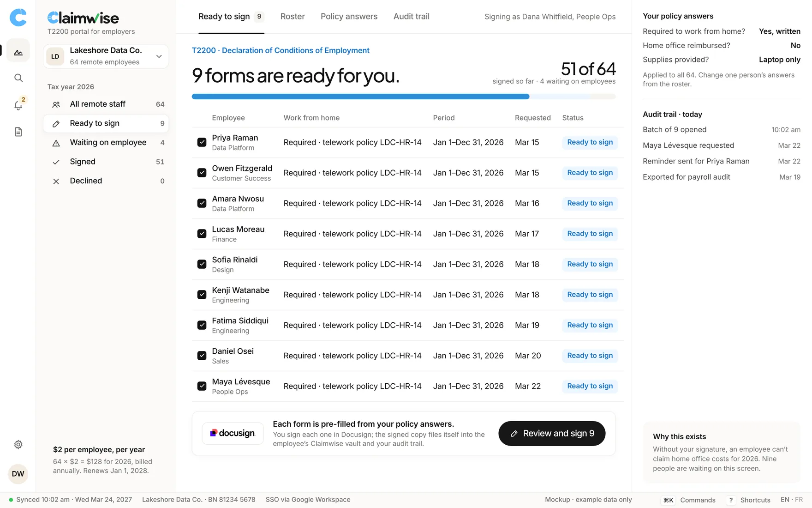Uncheck Lucas Moreau's checkbox

202,234
